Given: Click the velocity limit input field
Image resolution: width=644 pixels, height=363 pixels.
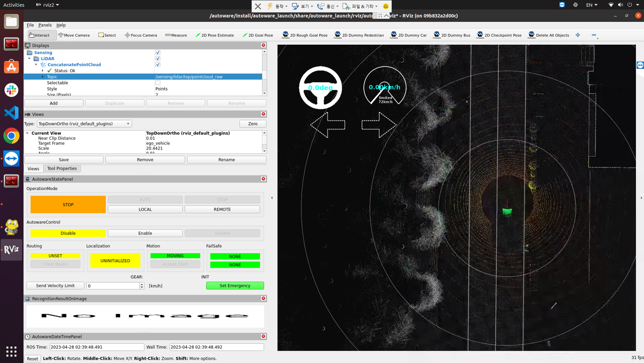Looking at the screenshot, I should point(113,286).
